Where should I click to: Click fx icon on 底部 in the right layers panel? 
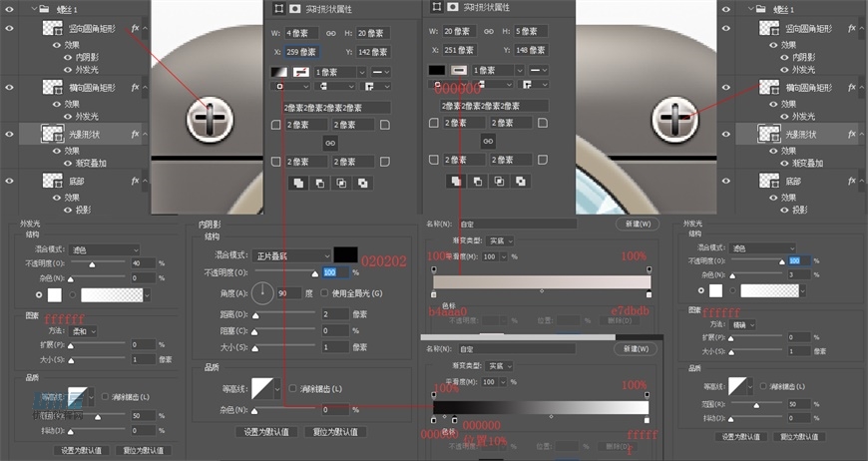pyautogui.click(x=852, y=181)
